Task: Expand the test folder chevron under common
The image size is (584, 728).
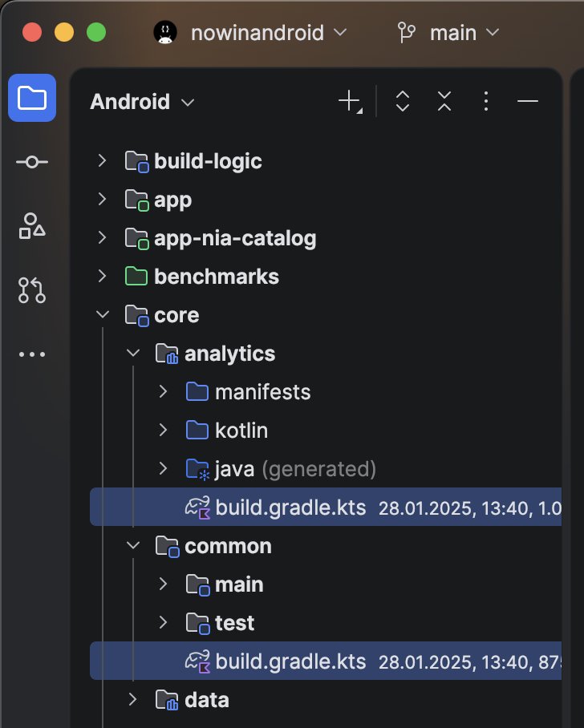Action: [163, 622]
